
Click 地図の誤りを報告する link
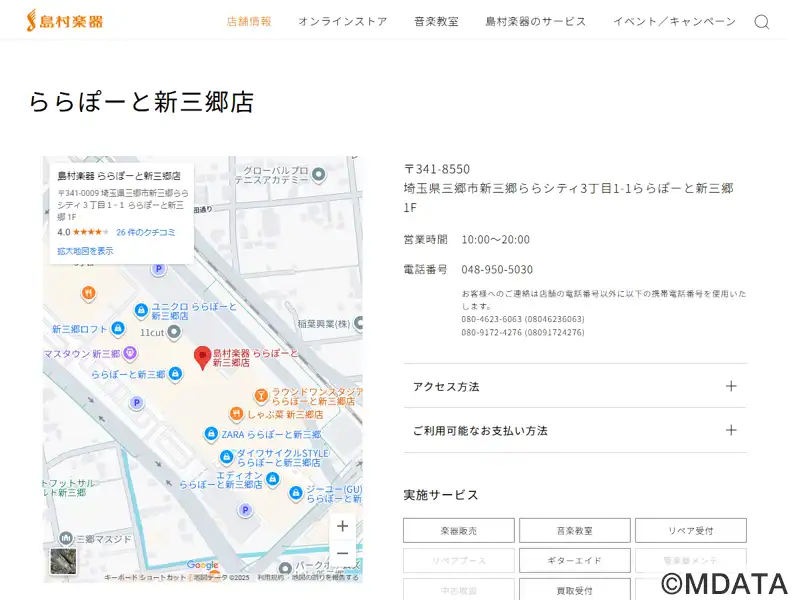coord(325,578)
